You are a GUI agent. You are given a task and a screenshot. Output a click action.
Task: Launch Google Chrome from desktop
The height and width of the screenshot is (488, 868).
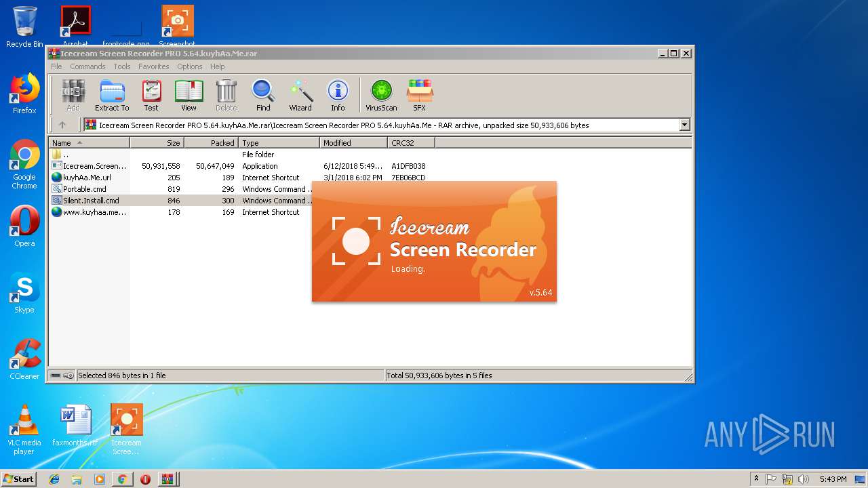pyautogui.click(x=24, y=165)
